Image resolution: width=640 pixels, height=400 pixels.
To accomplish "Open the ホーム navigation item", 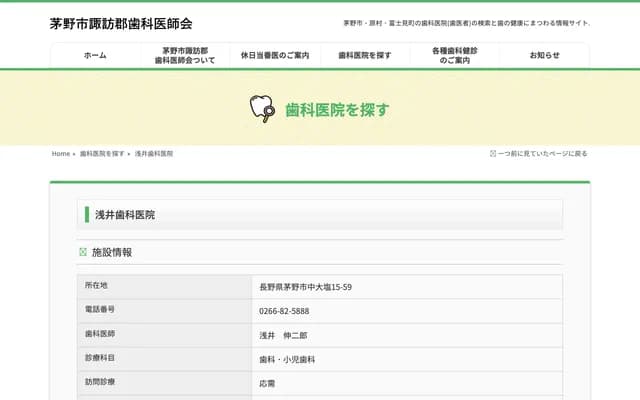I will pos(95,56).
